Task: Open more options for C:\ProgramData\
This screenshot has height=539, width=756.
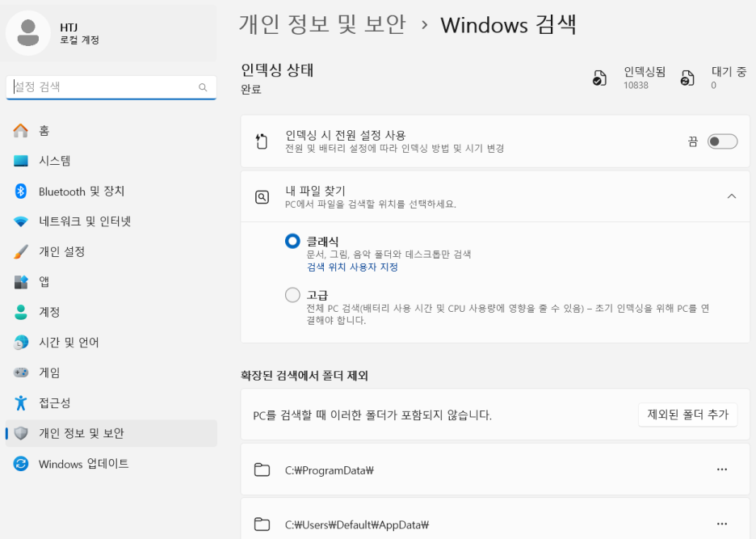Action: coord(722,470)
